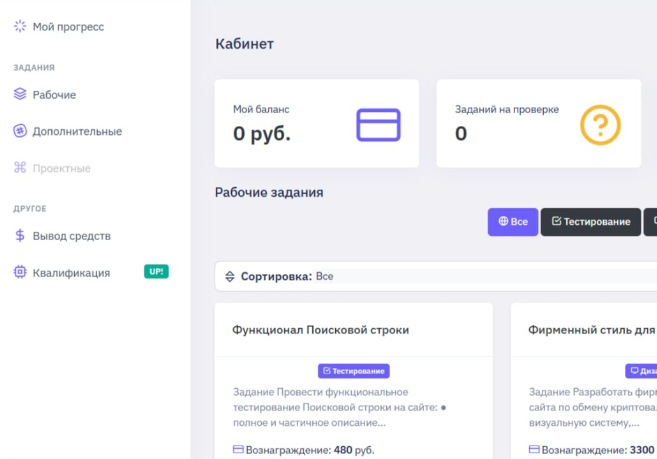The image size is (657, 459).
Task: Click the Рабочие задания heading
Action: coord(269,192)
